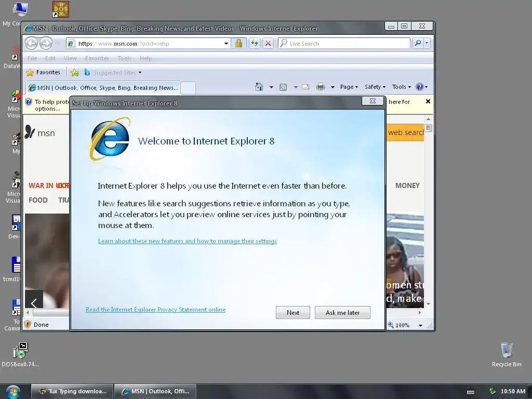This screenshot has width=532, height=399.
Task: Open the Favorites star button
Action: (43, 72)
